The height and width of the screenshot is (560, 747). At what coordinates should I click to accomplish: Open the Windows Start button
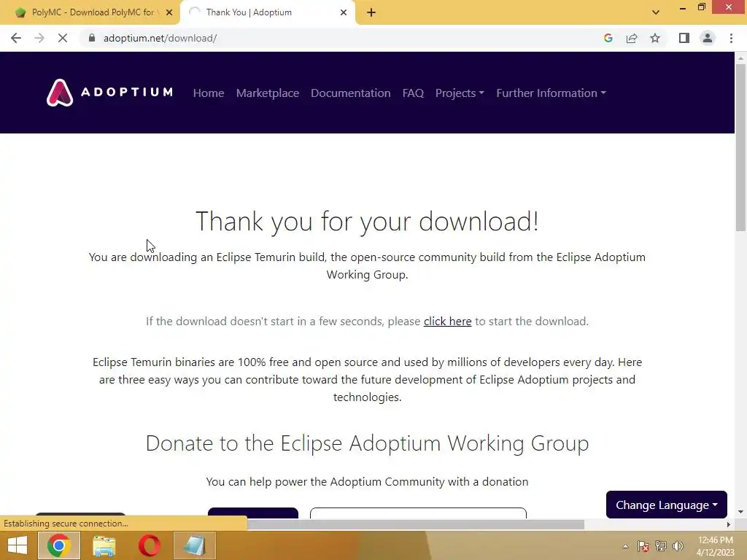[x=18, y=545]
